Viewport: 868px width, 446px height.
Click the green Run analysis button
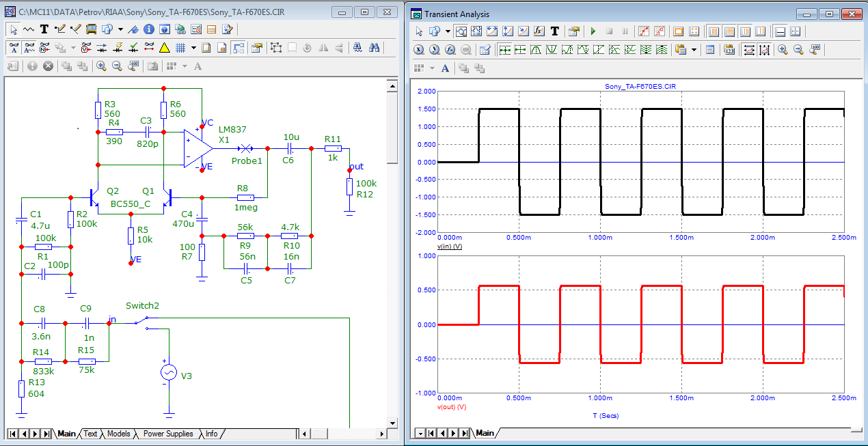click(593, 31)
